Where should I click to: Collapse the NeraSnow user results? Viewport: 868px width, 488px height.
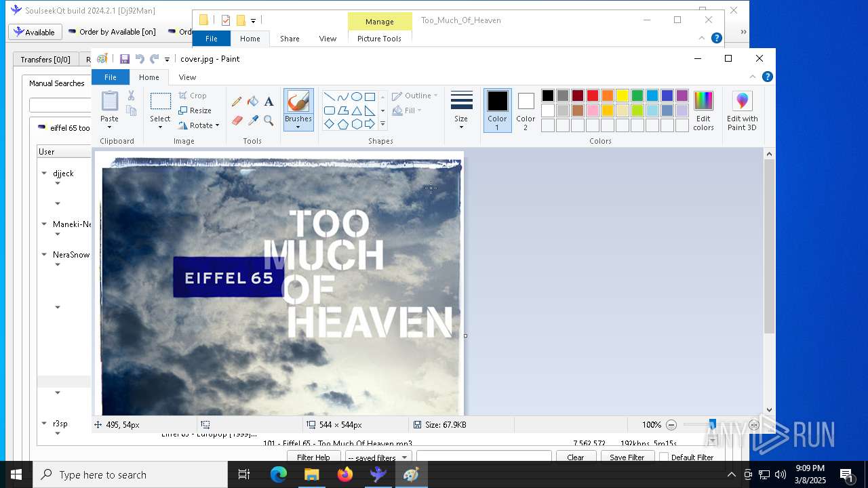coord(45,255)
